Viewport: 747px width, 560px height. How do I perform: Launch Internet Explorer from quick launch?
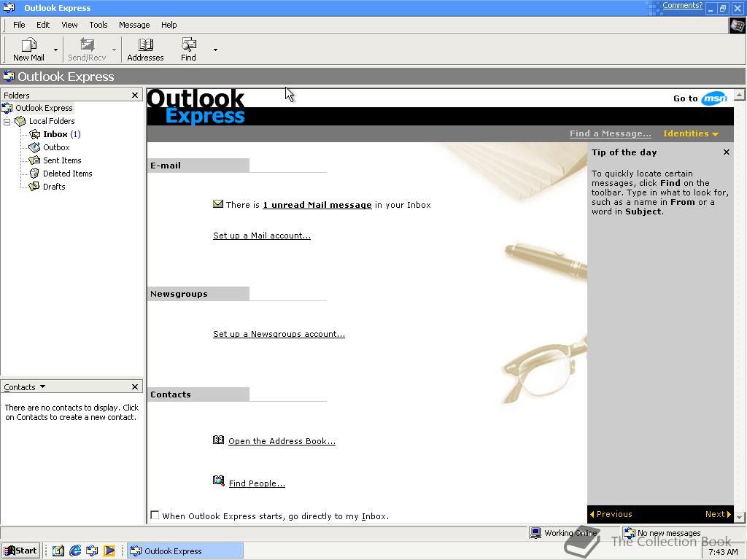click(75, 551)
